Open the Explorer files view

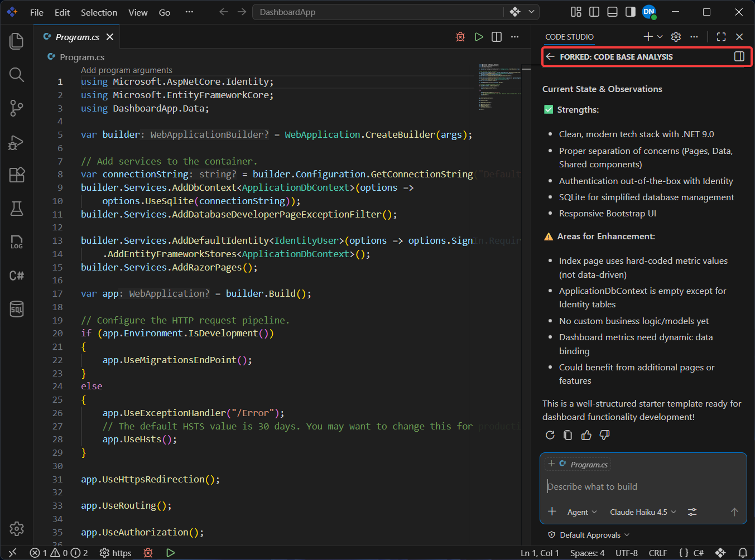click(17, 41)
